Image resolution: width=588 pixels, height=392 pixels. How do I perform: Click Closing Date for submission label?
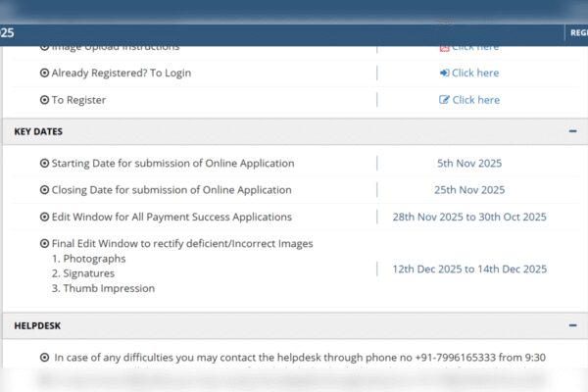click(x=171, y=190)
